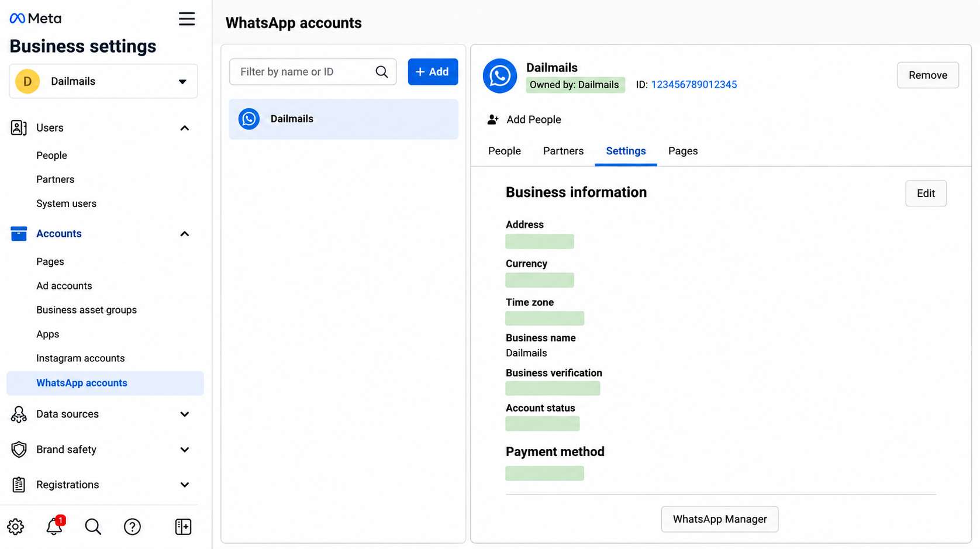
Task: Open the help question mark icon
Action: (132, 527)
